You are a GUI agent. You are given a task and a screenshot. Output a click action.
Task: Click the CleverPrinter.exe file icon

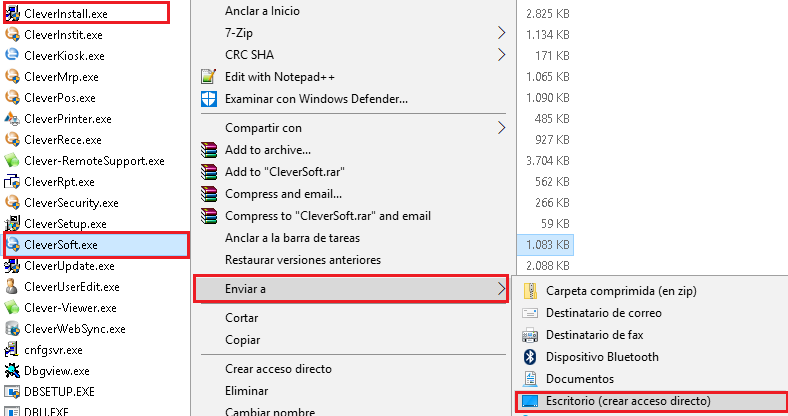coord(13,118)
